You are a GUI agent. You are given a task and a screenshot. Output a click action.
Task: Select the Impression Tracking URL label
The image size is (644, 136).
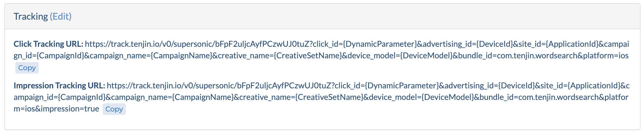pyautogui.click(x=59, y=85)
